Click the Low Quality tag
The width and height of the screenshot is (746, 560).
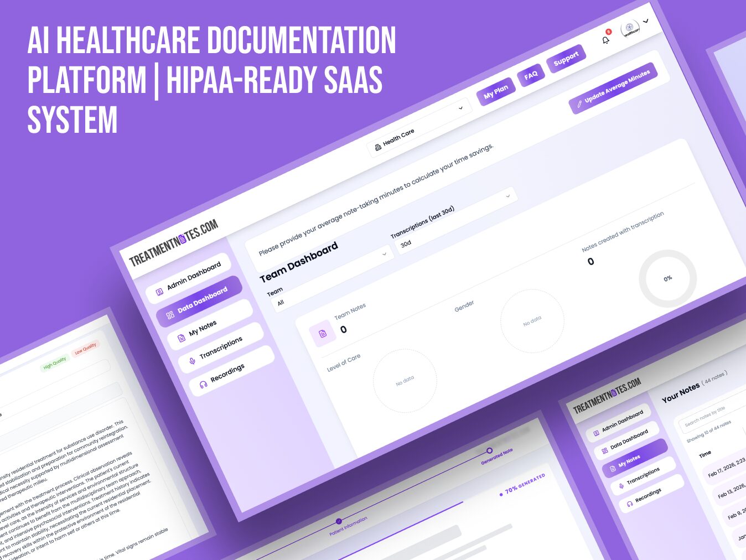coord(85,348)
